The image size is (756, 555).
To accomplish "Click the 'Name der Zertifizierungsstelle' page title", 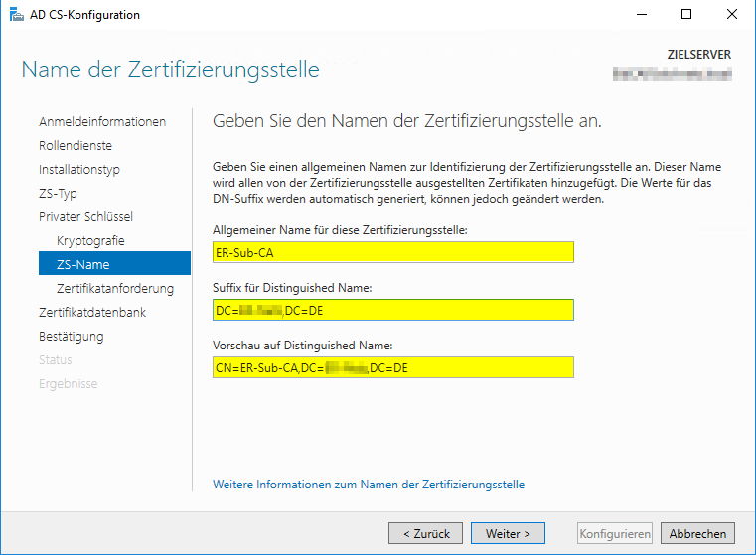I will click(x=170, y=69).
